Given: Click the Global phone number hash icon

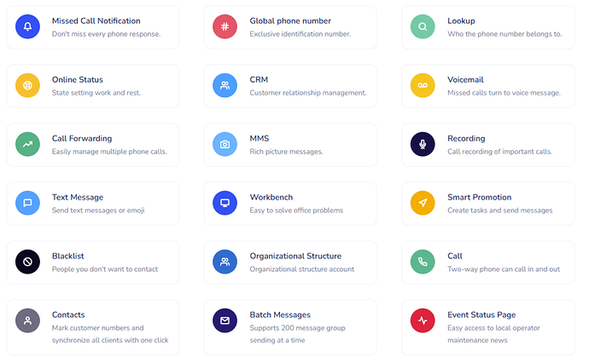Looking at the screenshot, I should [x=225, y=26].
